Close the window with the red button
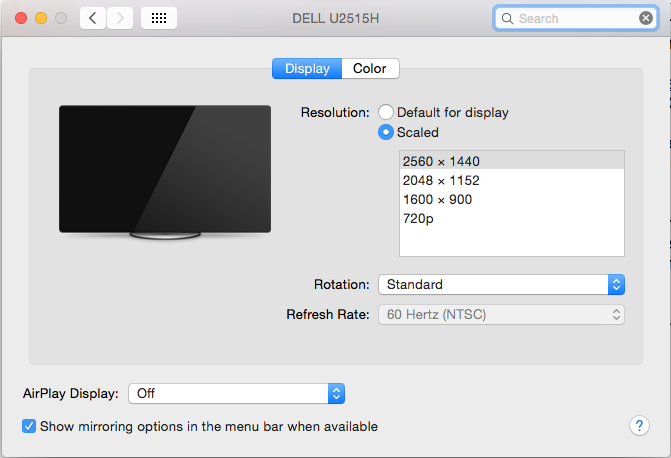Screen dimensions: 671x458 point(21,18)
